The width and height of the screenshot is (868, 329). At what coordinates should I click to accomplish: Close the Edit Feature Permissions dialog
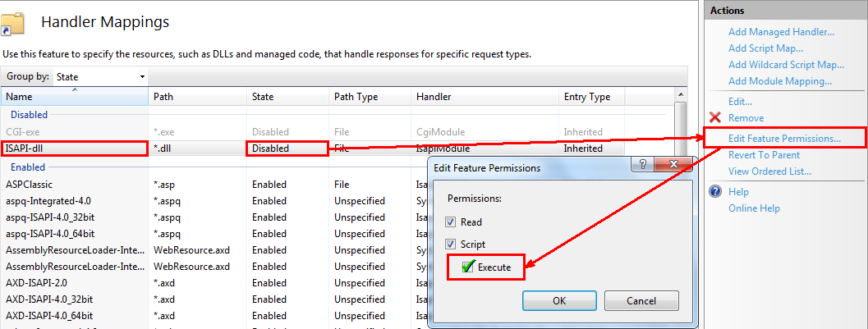[673, 167]
